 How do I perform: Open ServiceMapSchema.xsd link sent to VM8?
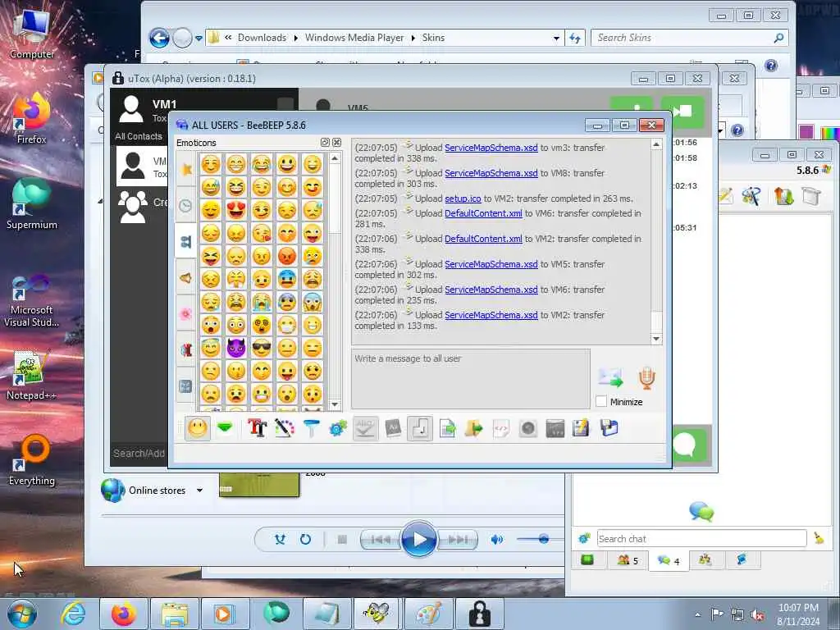[491, 173]
